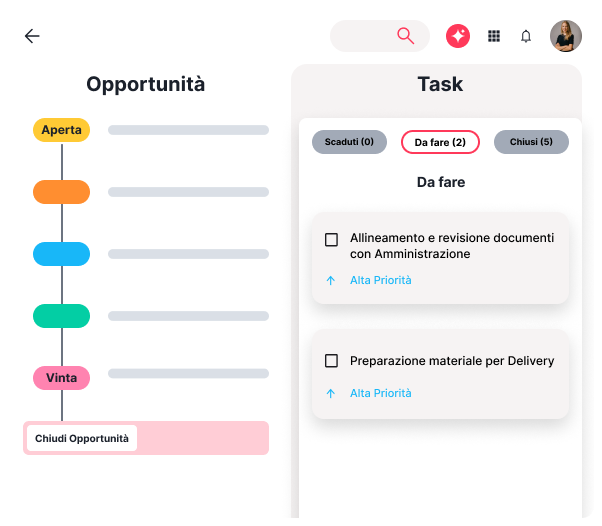Check Preparazione materiale per Delivery task
Screen dimensions: 602x526
coord(332,361)
